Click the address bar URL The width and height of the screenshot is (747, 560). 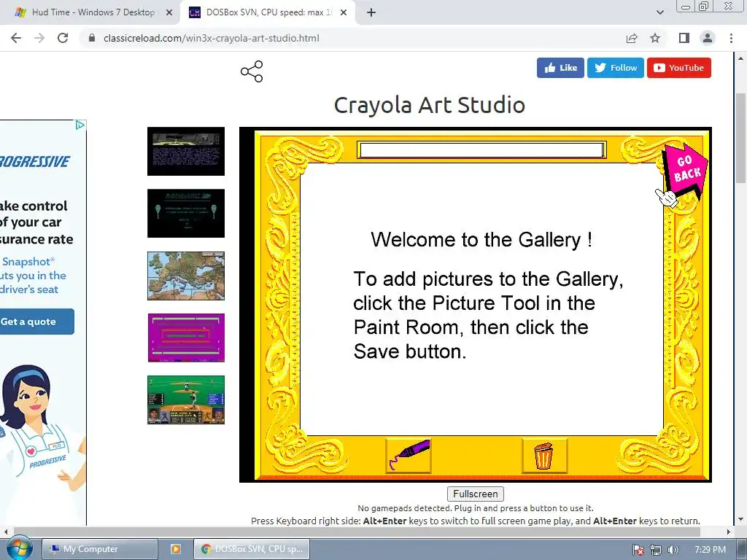point(212,38)
